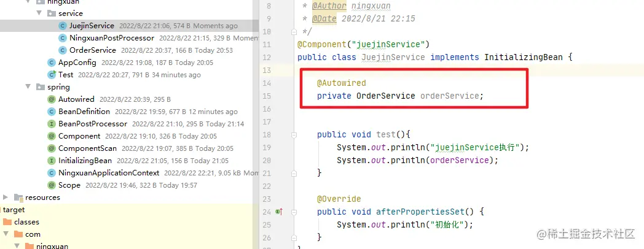Click the BeanDefinition class icon
This screenshot has width=644, height=249.
[52, 112]
